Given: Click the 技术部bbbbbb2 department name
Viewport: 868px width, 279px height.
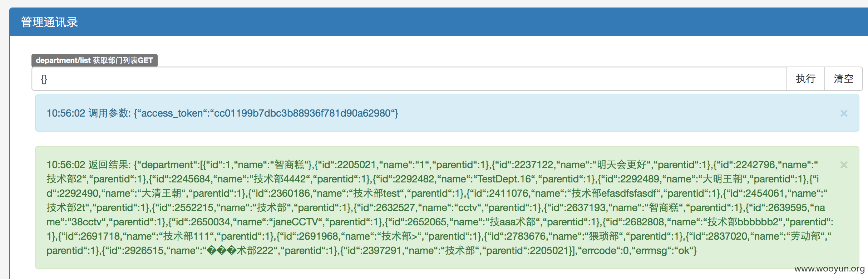Looking at the screenshot, I should 743,222.
